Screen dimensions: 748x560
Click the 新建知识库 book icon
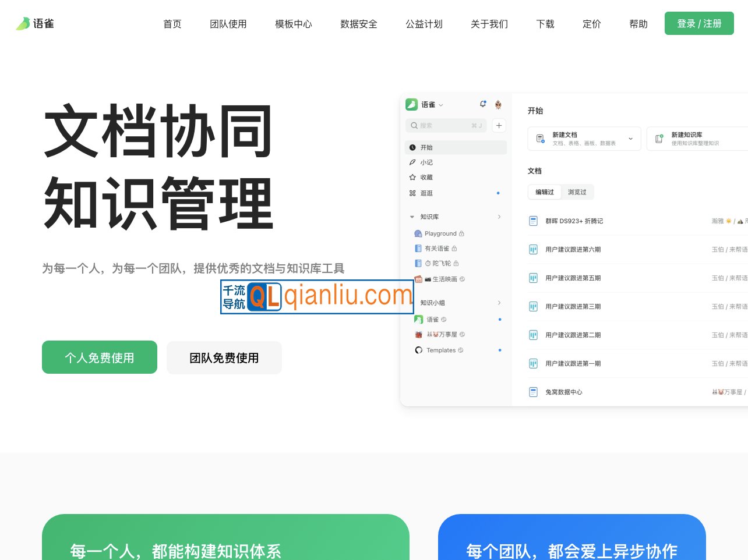[659, 139]
